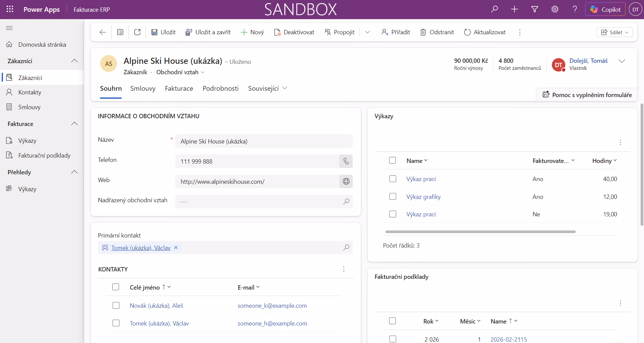Open command bar overflow three dots
The height and width of the screenshot is (343, 644).
point(520,32)
